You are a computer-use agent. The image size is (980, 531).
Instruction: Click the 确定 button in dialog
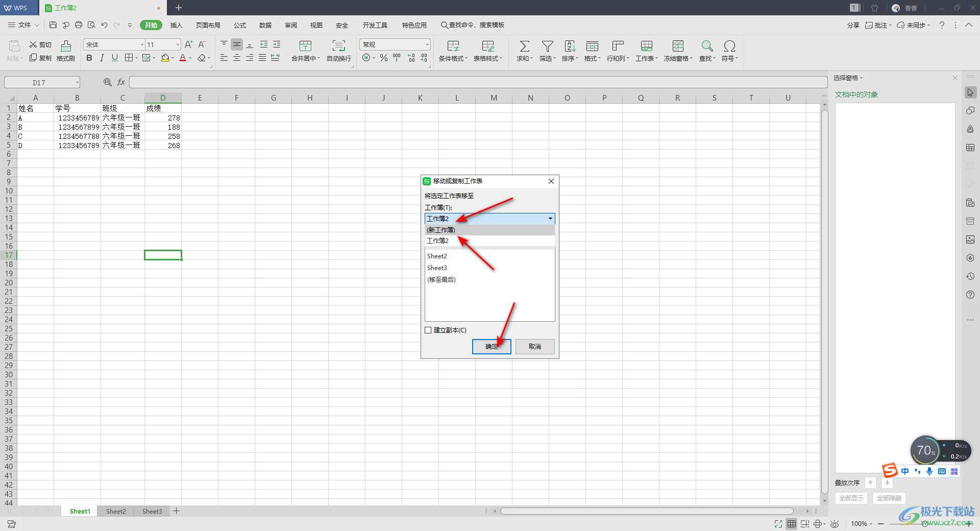click(x=492, y=346)
